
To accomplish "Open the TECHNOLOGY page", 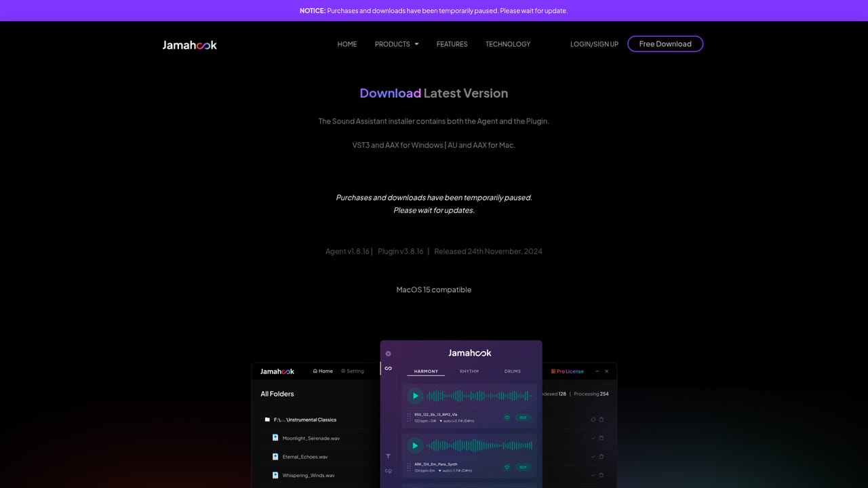I will [x=508, y=44].
